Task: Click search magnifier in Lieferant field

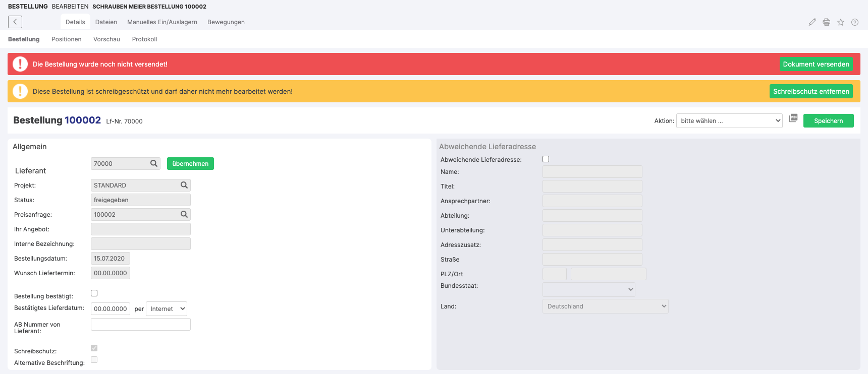Action: 154,163
